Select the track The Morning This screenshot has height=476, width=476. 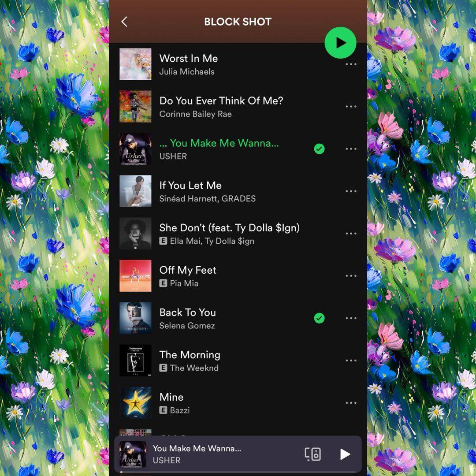click(x=190, y=355)
